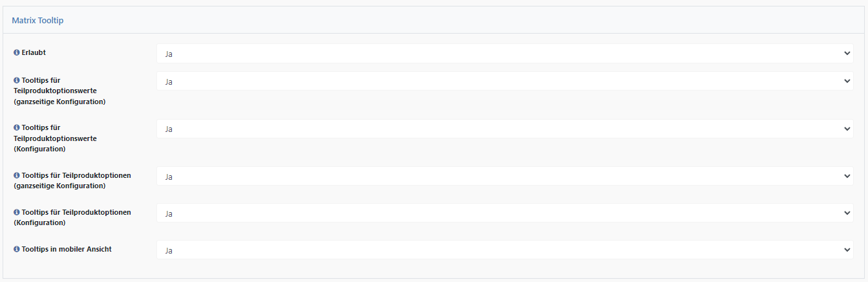868x282 pixels.
Task: Open the Tooltips in mobiler Ansicht dropdown
Action: pyautogui.click(x=505, y=250)
